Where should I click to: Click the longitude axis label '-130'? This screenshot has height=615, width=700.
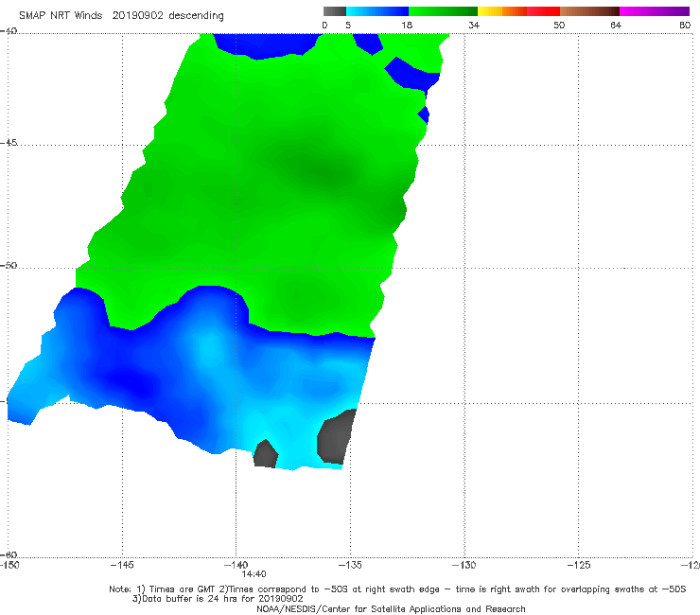464,565
